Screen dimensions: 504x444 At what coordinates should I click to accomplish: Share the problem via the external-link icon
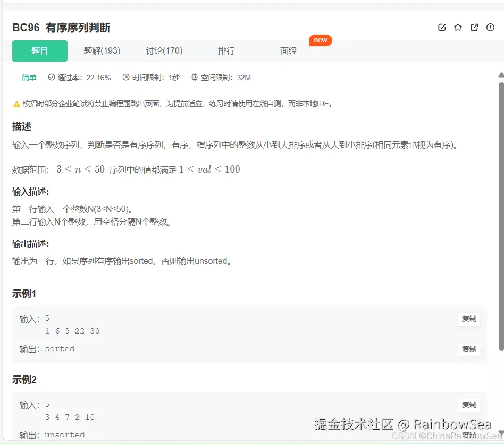474,28
